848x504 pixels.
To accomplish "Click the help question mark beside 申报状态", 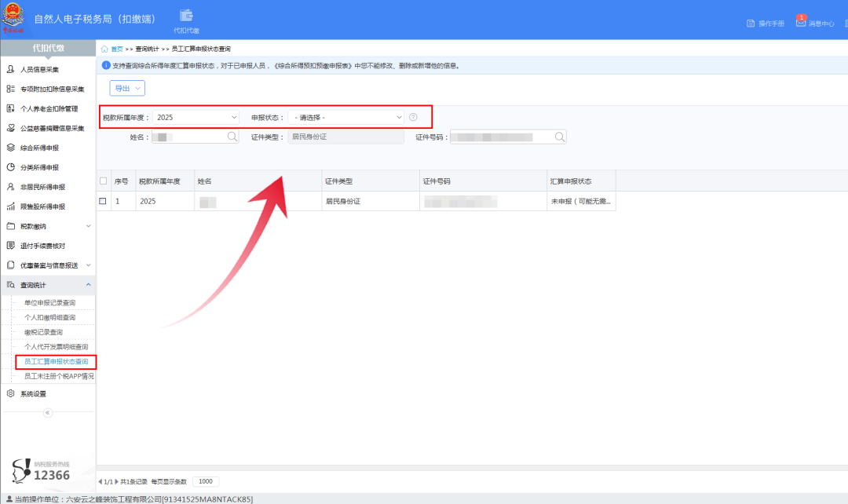I will coord(413,117).
